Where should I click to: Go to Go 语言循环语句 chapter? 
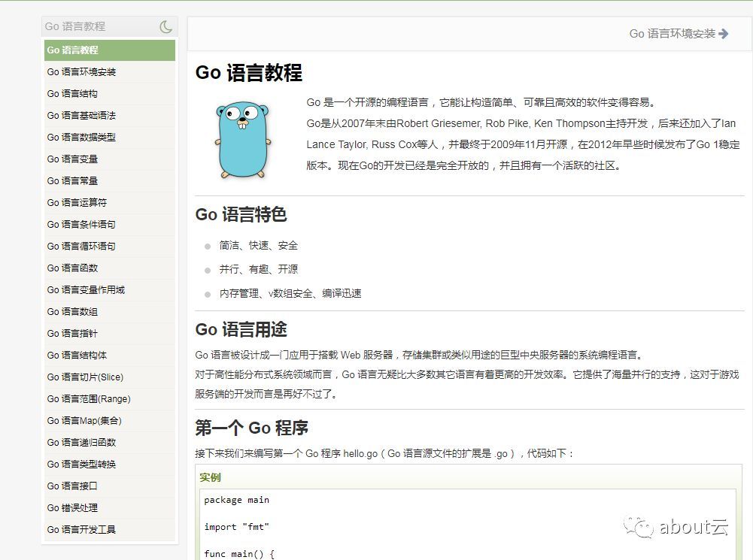coord(110,247)
